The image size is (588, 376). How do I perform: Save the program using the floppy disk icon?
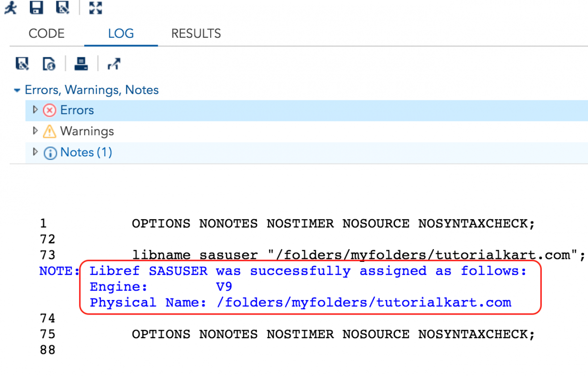click(x=36, y=8)
